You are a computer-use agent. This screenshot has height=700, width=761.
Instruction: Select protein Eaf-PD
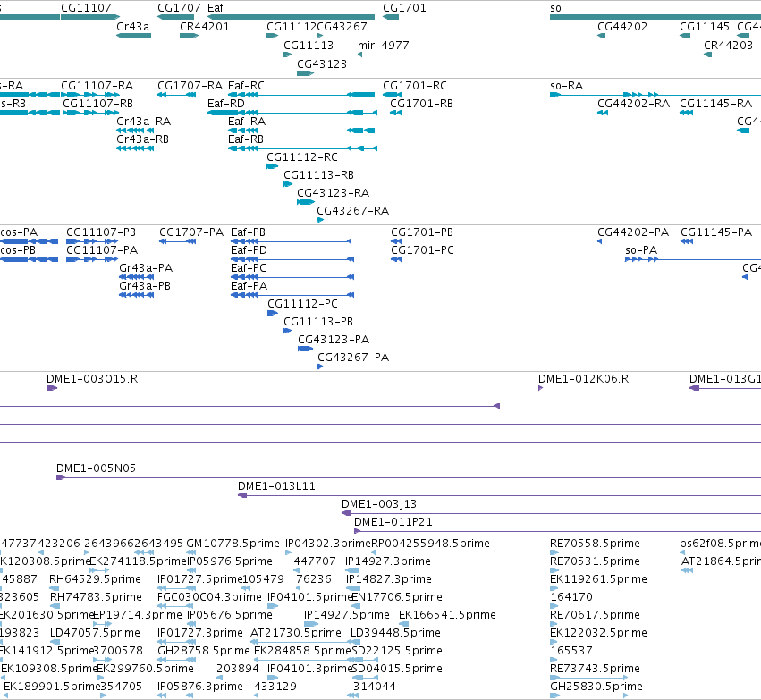(x=249, y=250)
